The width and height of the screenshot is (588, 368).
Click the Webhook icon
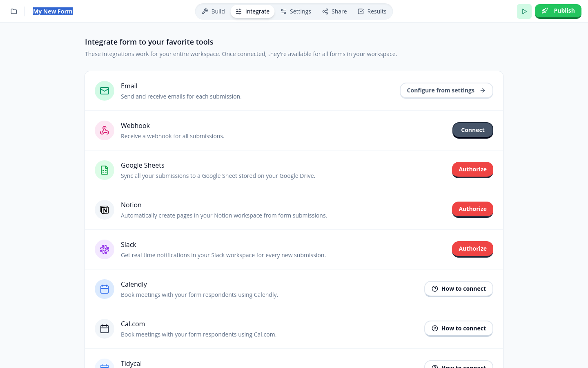point(105,130)
